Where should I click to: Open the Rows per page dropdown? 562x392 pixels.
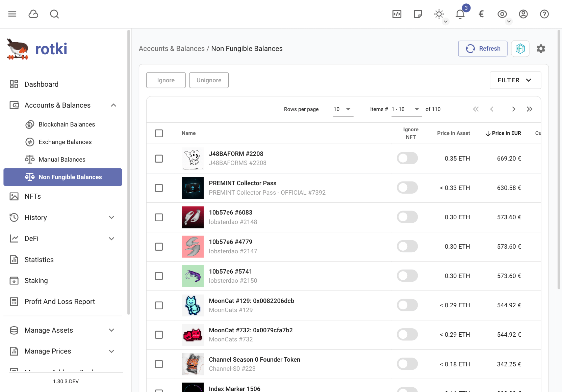343,109
